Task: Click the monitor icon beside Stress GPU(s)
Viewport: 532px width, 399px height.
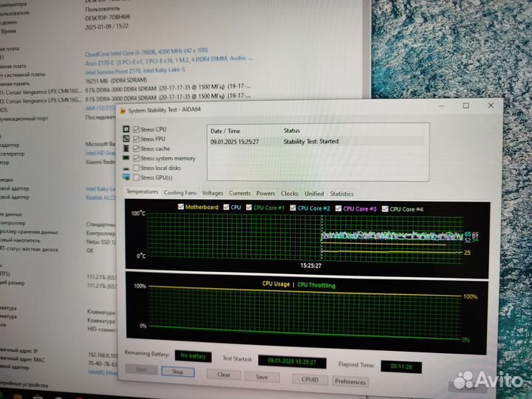Action: point(126,177)
